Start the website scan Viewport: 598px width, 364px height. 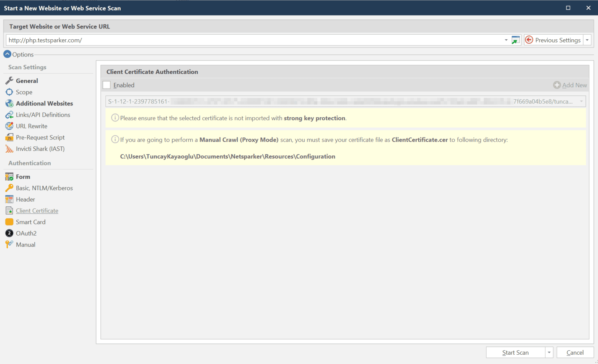[516, 352]
